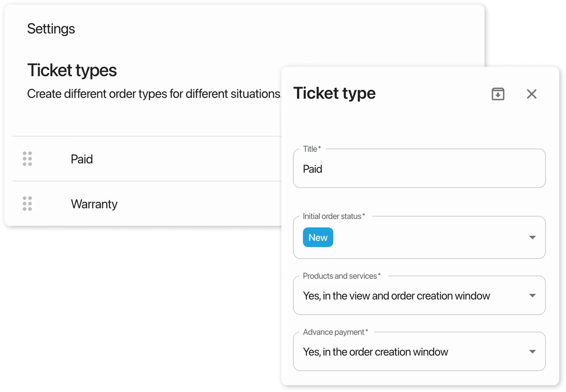Click the New status chip

[x=318, y=237]
